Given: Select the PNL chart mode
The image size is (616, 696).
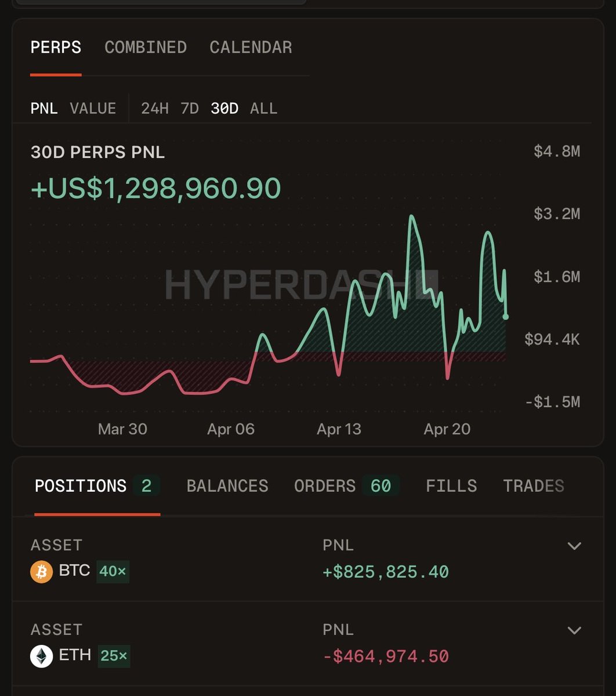Looking at the screenshot, I should 44,108.
